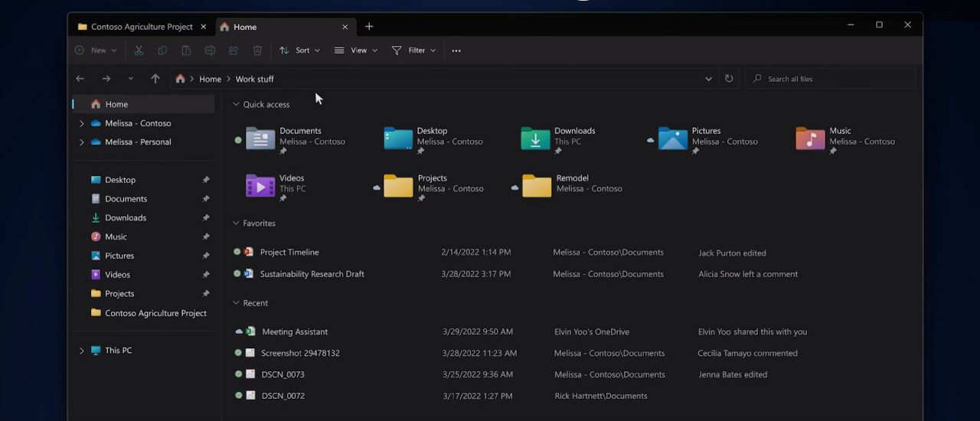Click the Search all files box
This screenshot has width=980, height=421.
(x=831, y=79)
